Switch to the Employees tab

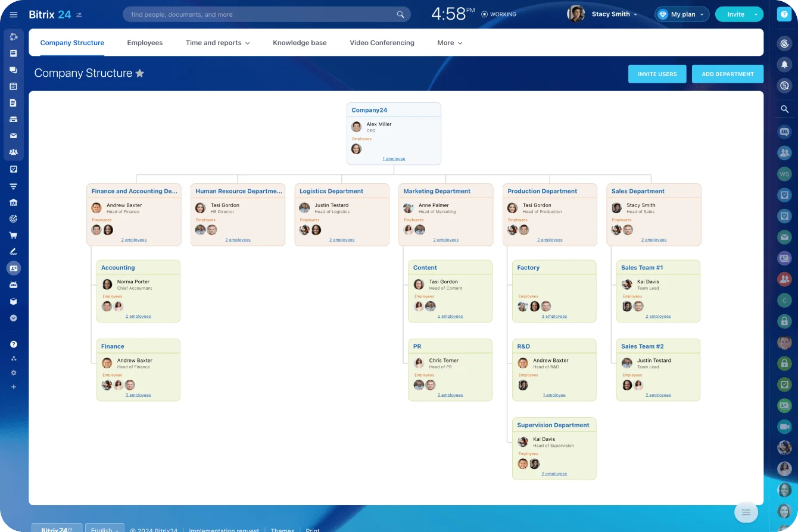point(145,43)
